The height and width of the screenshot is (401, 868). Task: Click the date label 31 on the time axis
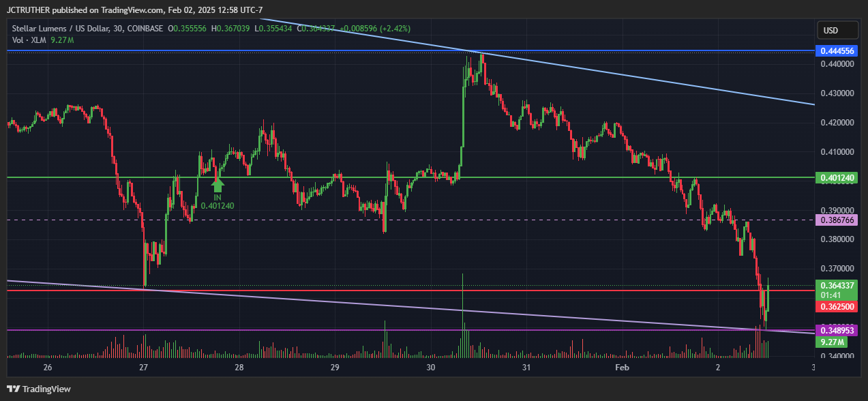coord(526,368)
